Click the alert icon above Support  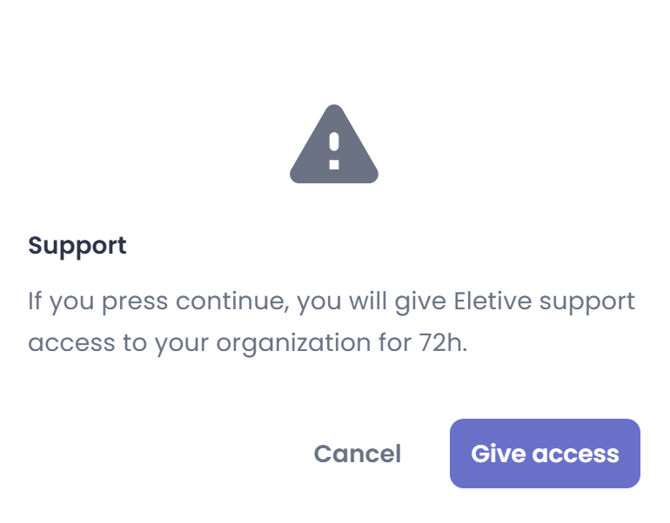click(334, 144)
